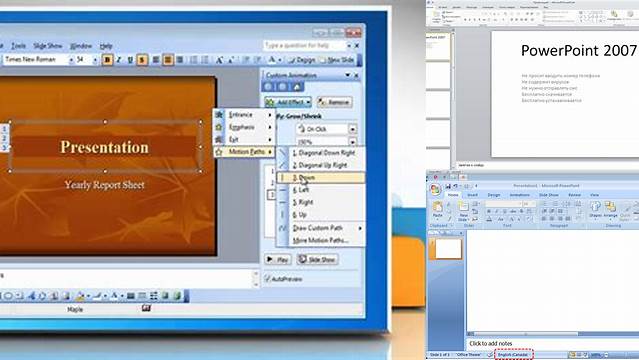This screenshot has width=639, height=360.
Task: Open the Add Effect dropdown button
Action: tap(288, 102)
